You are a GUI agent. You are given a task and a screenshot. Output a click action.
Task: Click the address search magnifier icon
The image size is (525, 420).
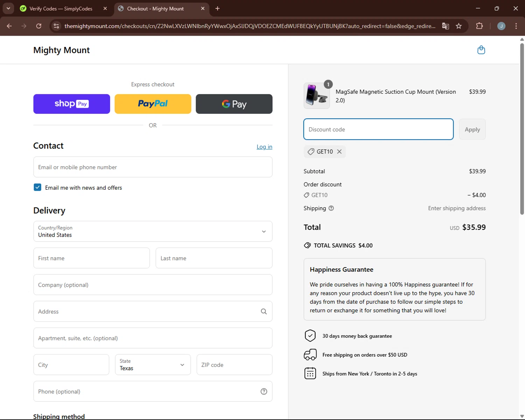264,311
